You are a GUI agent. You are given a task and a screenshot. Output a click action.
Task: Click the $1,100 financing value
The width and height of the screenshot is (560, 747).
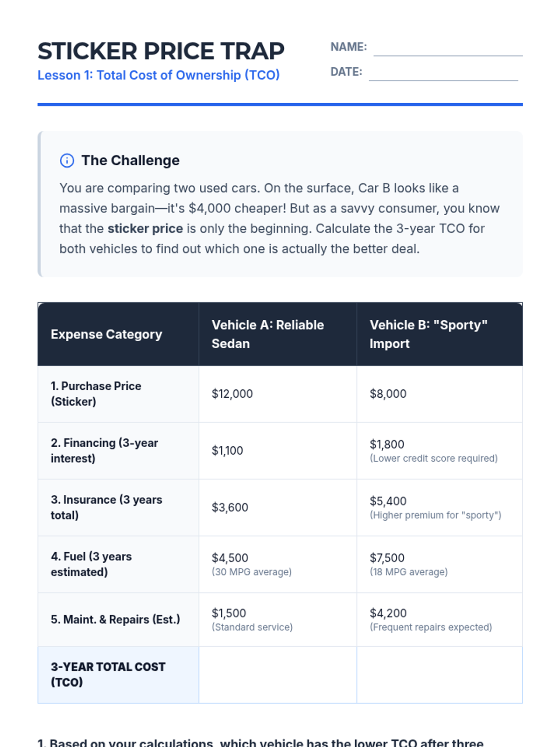[227, 451]
